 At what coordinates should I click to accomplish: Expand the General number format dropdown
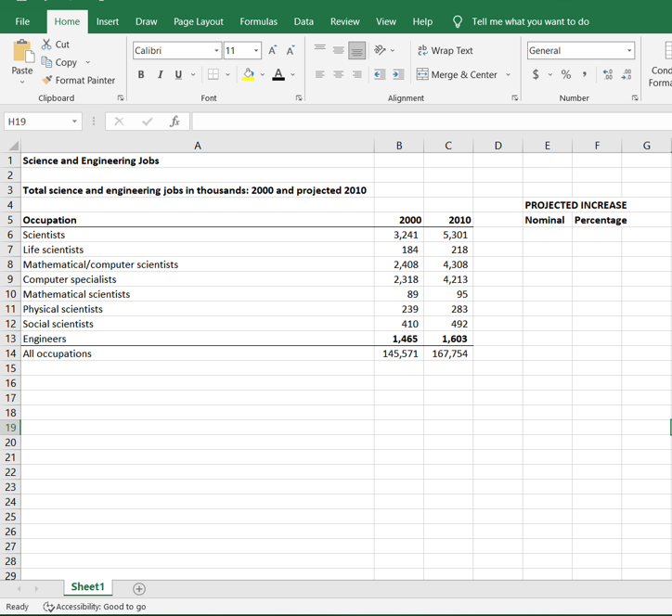click(x=628, y=51)
